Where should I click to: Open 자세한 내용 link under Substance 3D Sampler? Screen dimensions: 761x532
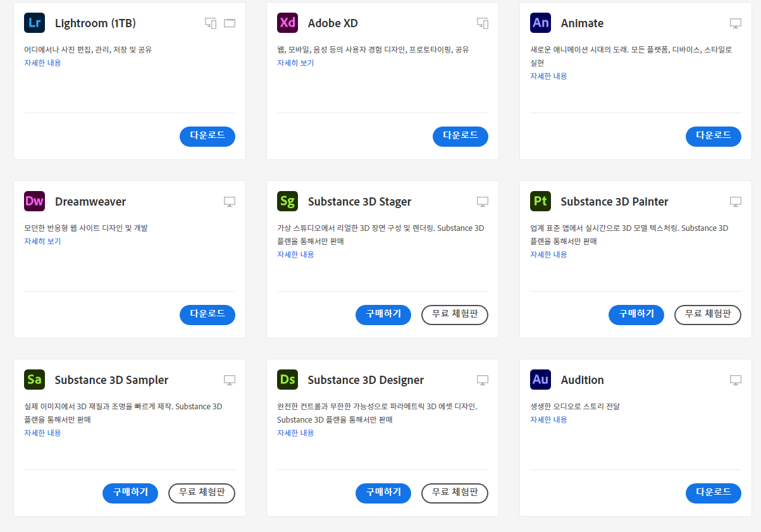(42, 433)
